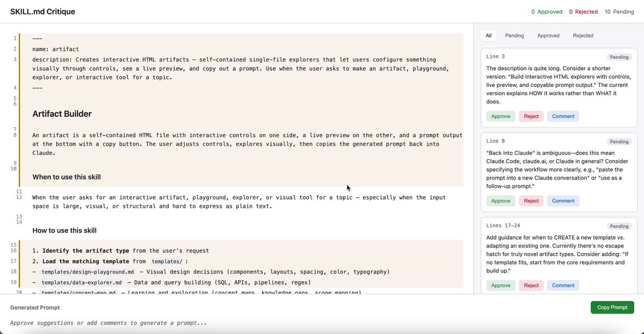
Task: Click the 'SKILL.md Critique' title
Action: pos(42,11)
